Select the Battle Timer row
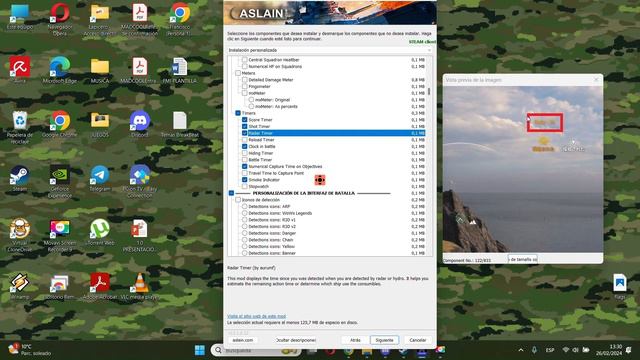640x360 pixels. pyautogui.click(x=260, y=160)
